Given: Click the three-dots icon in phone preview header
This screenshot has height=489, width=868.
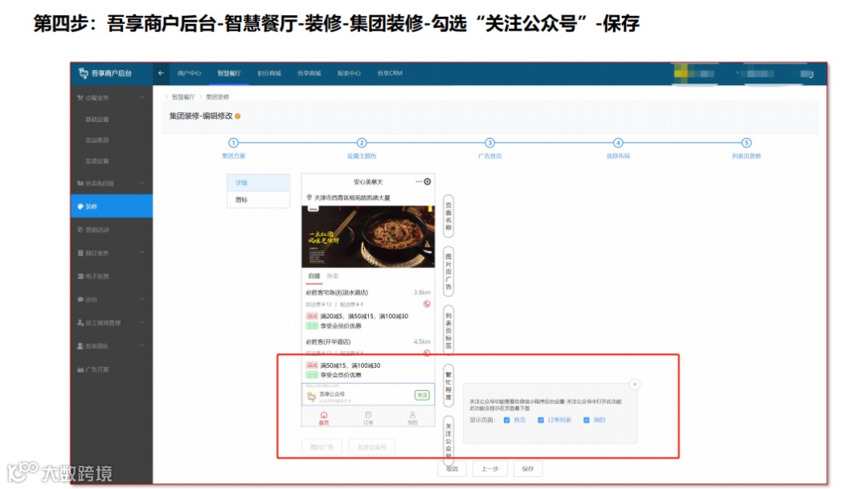Looking at the screenshot, I should (419, 181).
